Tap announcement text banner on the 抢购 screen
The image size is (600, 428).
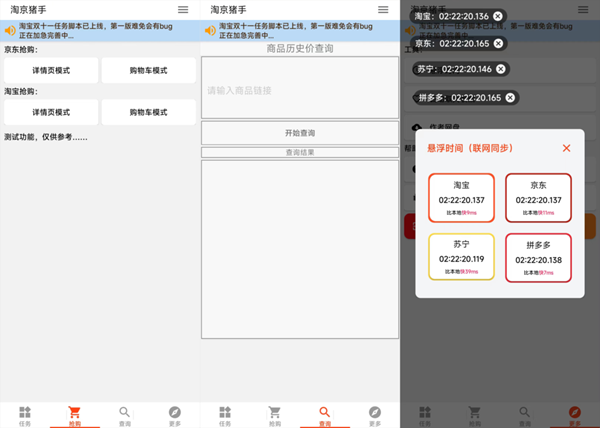[96, 31]
